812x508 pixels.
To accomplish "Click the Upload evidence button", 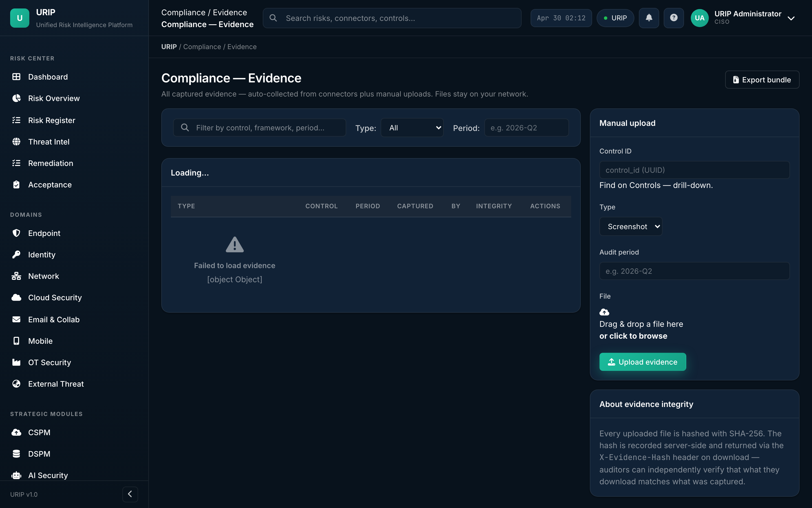I will click(643, 362).
